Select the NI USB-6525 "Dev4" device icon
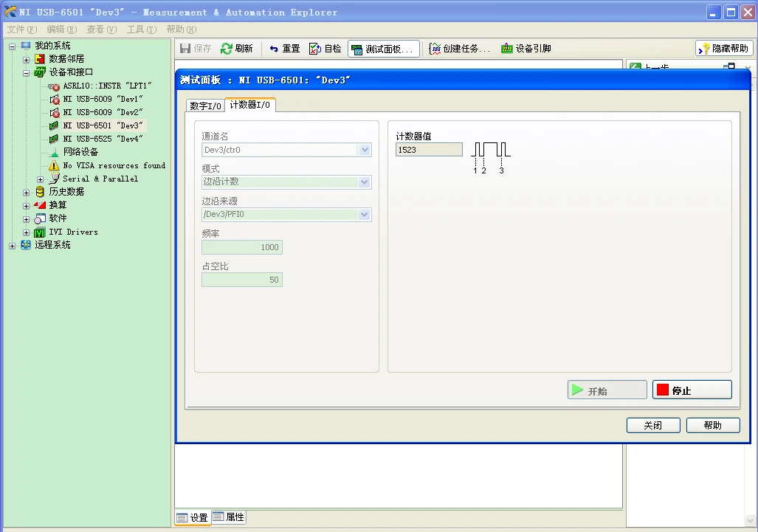 click(54, 139)
